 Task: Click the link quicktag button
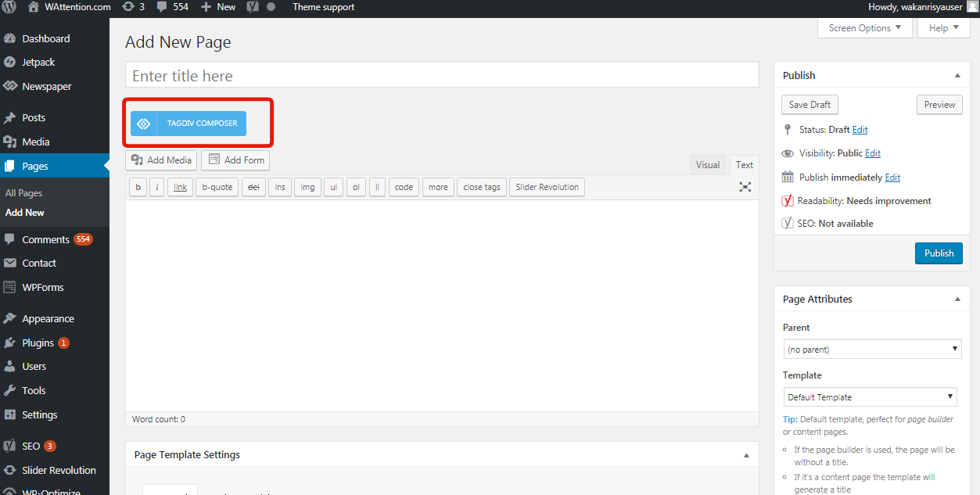coord(180,187)
